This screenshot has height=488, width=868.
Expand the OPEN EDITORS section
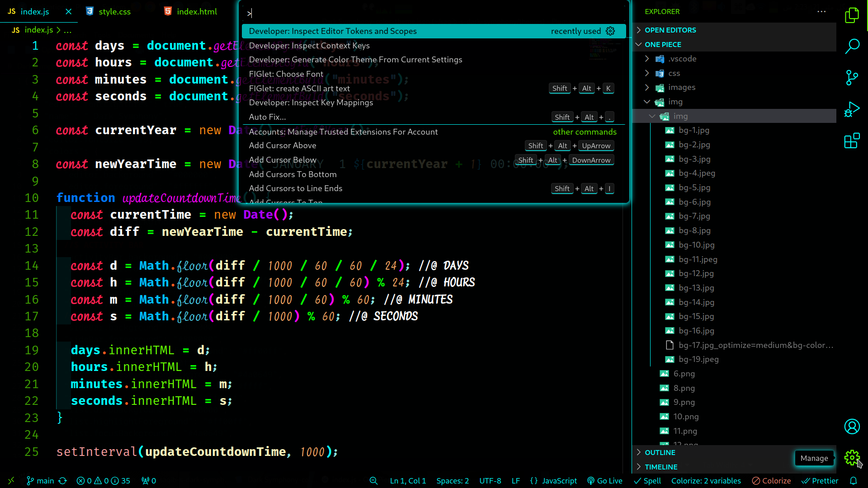click(x=670, y=30)
